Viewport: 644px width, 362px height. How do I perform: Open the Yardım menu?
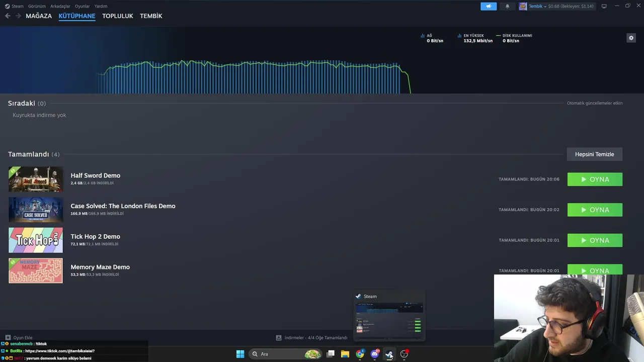coord(101,6)
